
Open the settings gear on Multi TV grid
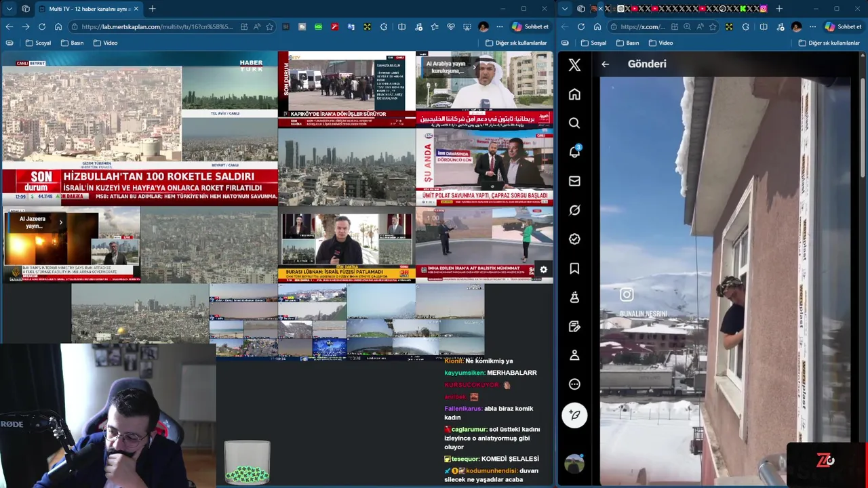pos(543,270)
